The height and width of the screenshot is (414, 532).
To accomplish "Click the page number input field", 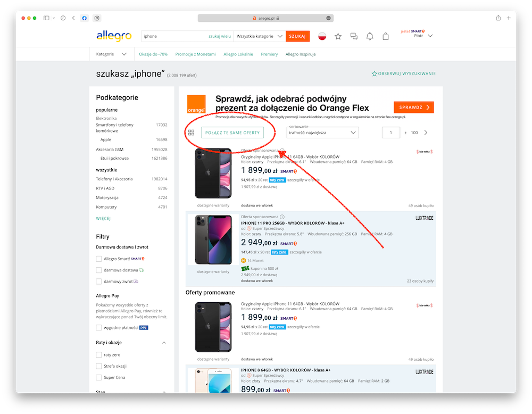I will point(391,133).
